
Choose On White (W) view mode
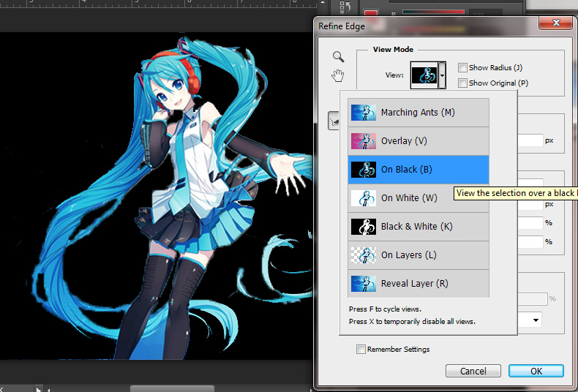coord(419,198)
